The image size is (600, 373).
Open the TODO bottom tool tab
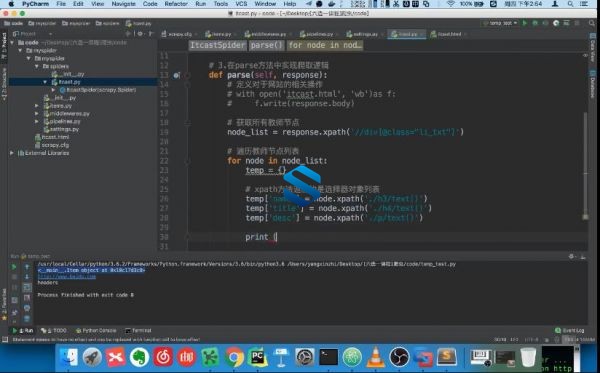coord(54,331)
